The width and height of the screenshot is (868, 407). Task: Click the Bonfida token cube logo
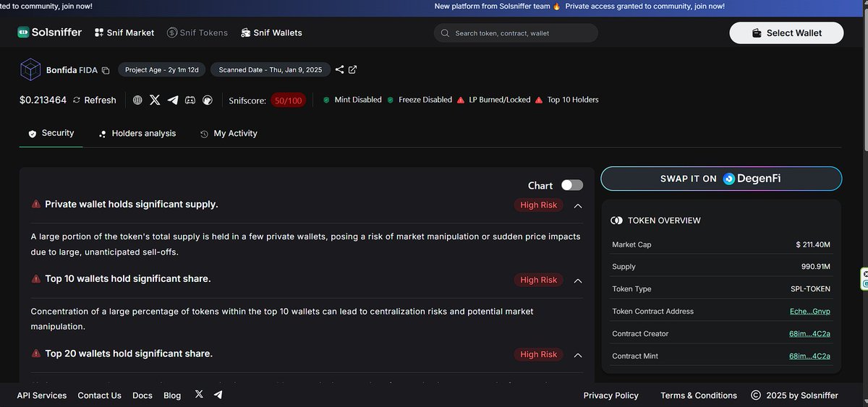30,70
